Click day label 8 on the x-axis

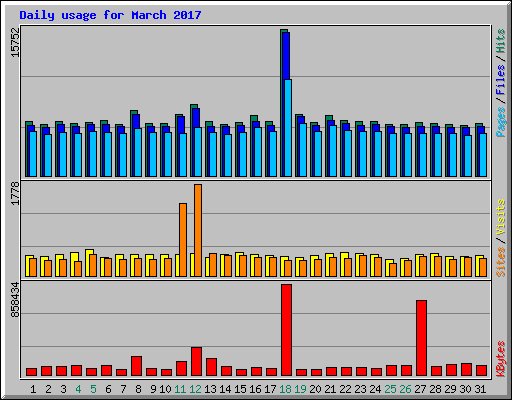(x=138, y=389)
